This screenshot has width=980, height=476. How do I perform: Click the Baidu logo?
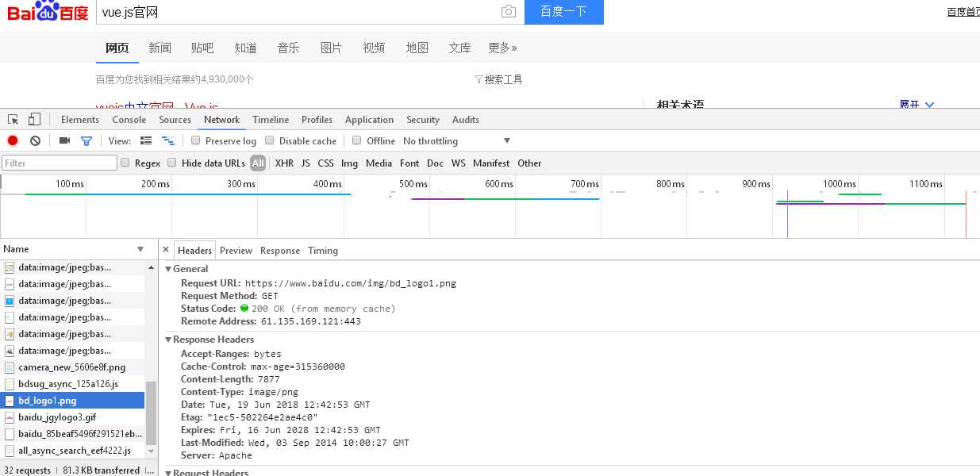[x=48, y=12]
